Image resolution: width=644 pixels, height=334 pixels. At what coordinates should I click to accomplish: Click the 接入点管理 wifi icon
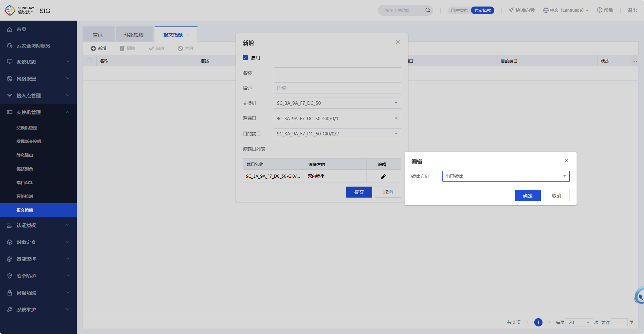point(10,96)
